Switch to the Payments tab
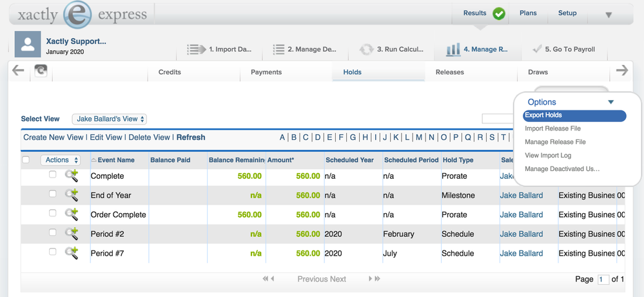This screenshot has width=644, height=297. pyautogui.click(x=266, y=72)
